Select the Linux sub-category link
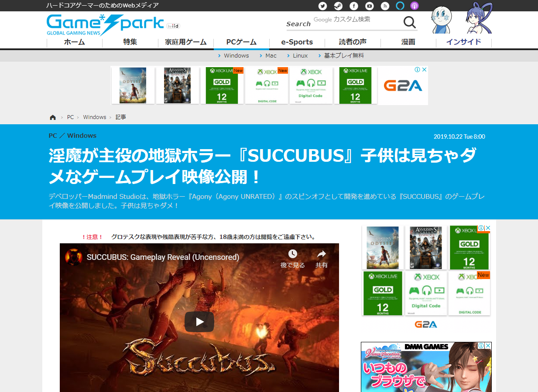 click(x=300, y=56)
